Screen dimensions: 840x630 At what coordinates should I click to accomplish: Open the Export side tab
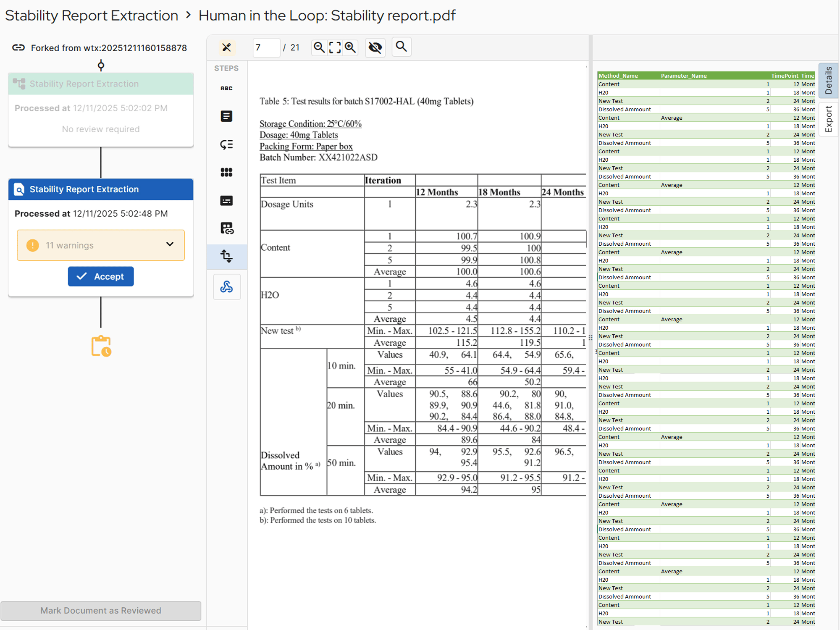point(828,119)
